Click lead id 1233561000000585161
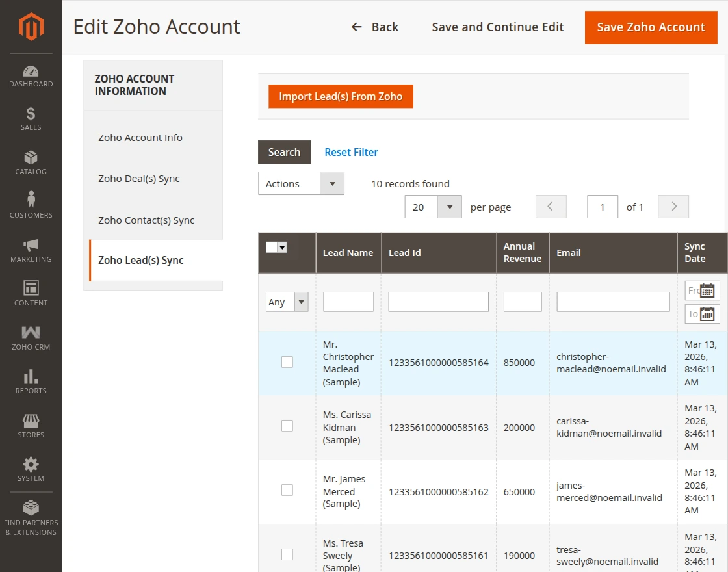The width and height of the screenshot is (728, 572). 438,556
